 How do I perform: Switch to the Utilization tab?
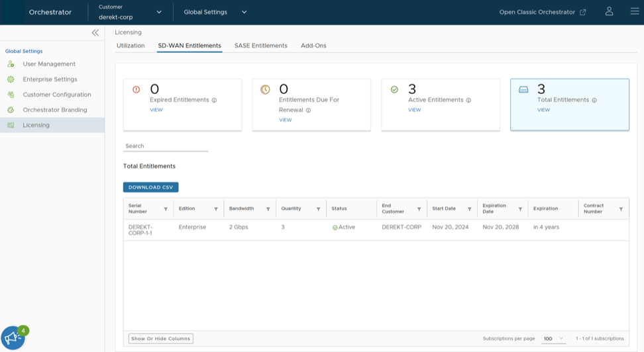131,46
